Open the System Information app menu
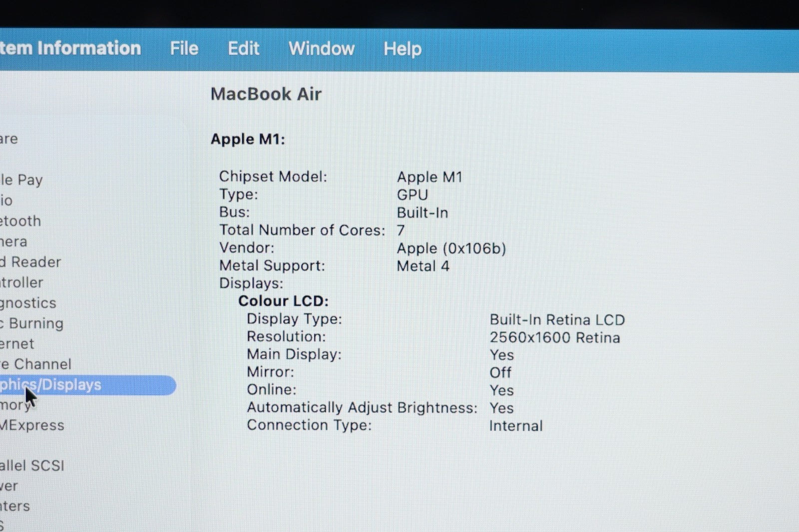Viewport: 799px width, 532px height. pos(70,48)
